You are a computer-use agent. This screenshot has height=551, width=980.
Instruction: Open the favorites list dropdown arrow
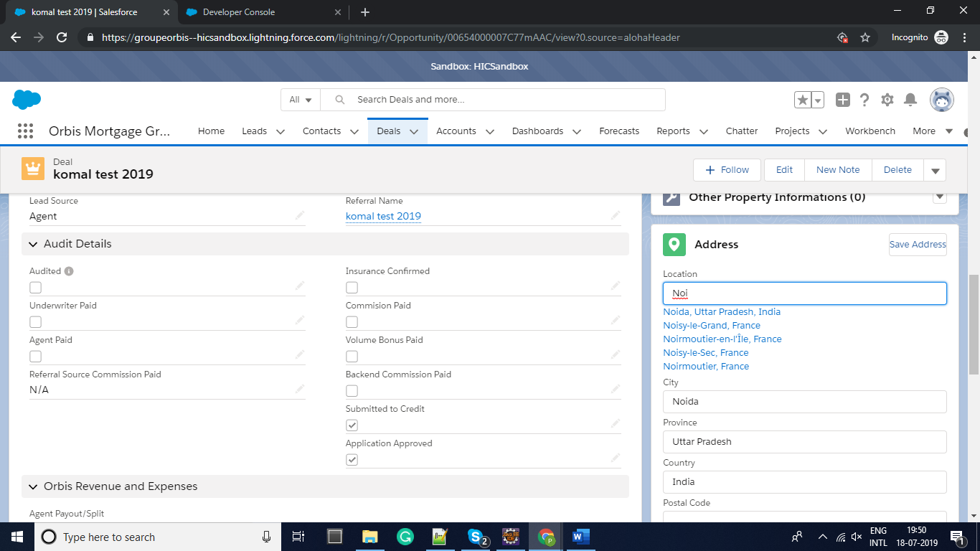[818, 100]
